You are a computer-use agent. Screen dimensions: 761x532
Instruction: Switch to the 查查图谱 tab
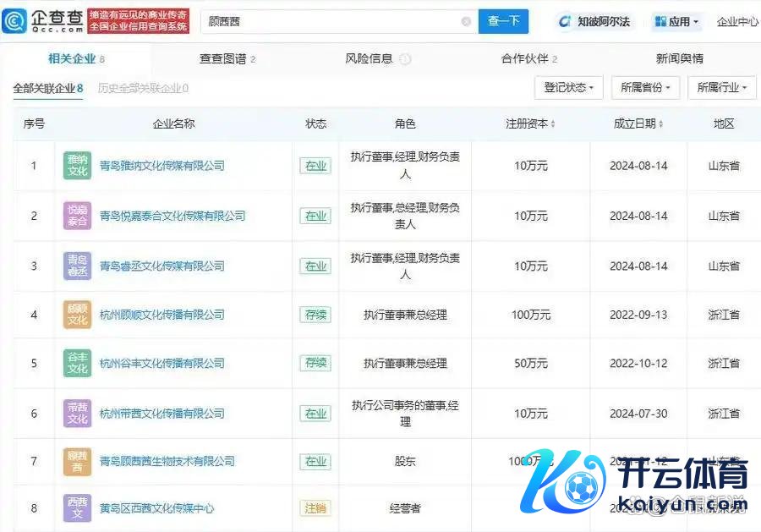pos(227,59)
